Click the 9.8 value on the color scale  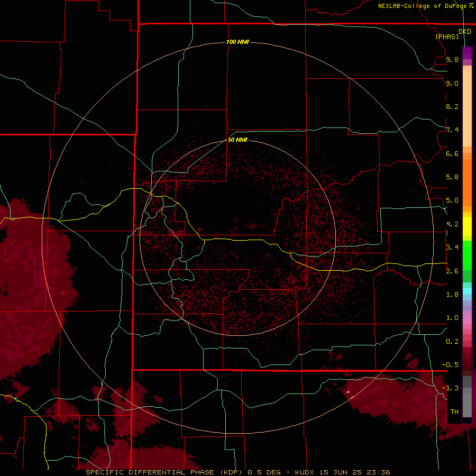[x=452, y=59]
